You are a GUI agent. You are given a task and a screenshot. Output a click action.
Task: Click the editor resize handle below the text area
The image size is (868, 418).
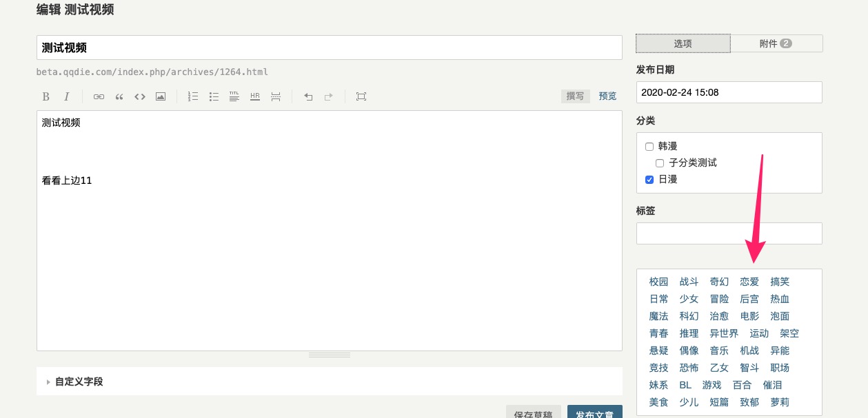pyautogui.click(x=330, y=355)
